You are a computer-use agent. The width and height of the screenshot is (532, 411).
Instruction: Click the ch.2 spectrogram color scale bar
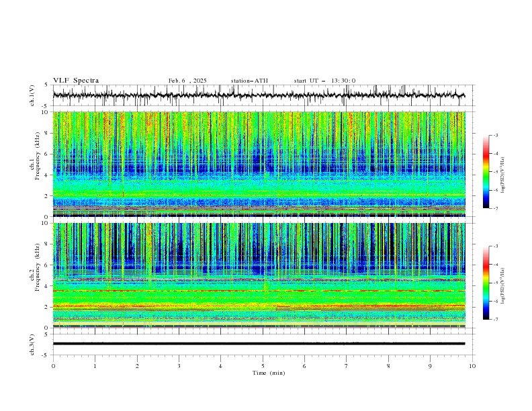tap(486, 283)
